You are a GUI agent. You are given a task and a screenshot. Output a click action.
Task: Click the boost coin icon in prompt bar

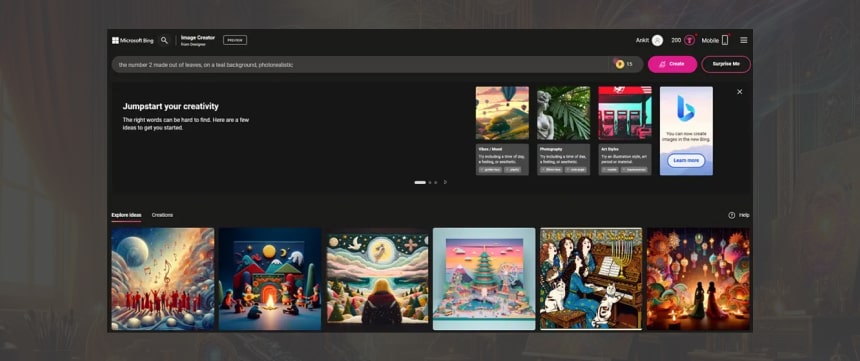pyautogui.click(x=620, y=64)
